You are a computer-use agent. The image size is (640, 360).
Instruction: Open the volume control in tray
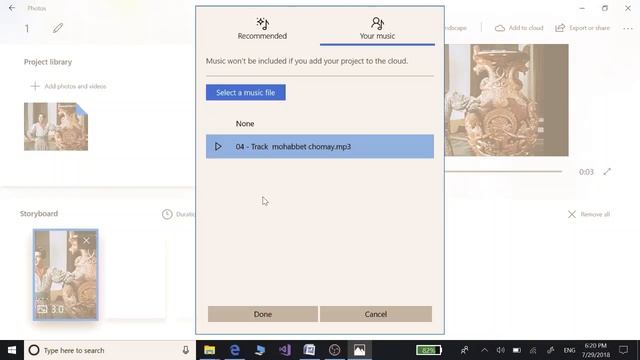(500, 350)
